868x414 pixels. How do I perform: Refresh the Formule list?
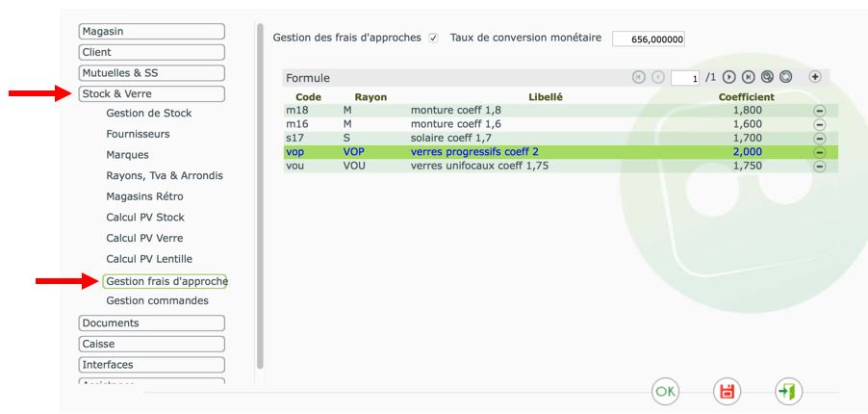[785, 78]
